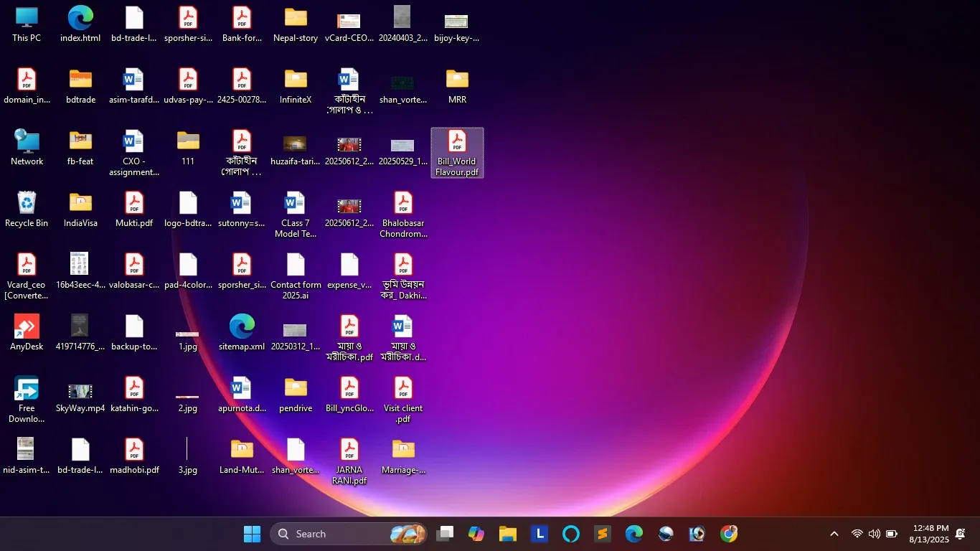Launch Microsoft Edge from the taskbar
This screenshot has height=551, width=980.
[x=634, y=534]
